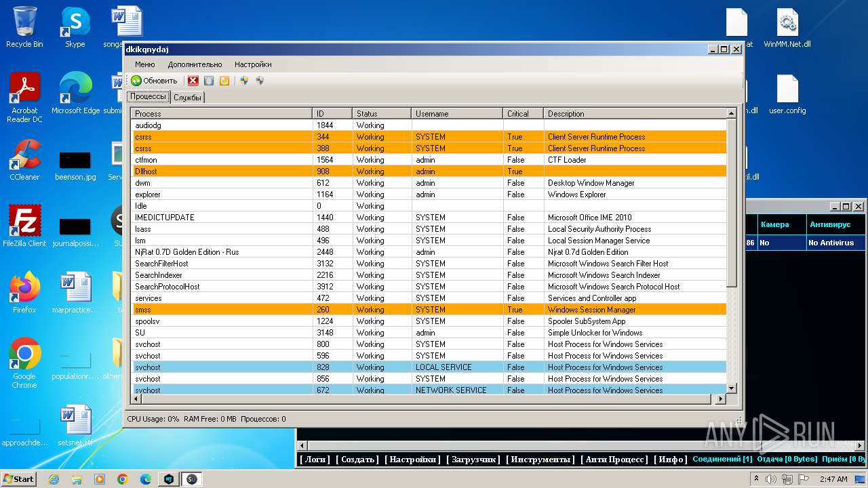Open the Microsoft Edge desktop icon
This screenshot has width=868, height=488.
(x=75, y=94)
